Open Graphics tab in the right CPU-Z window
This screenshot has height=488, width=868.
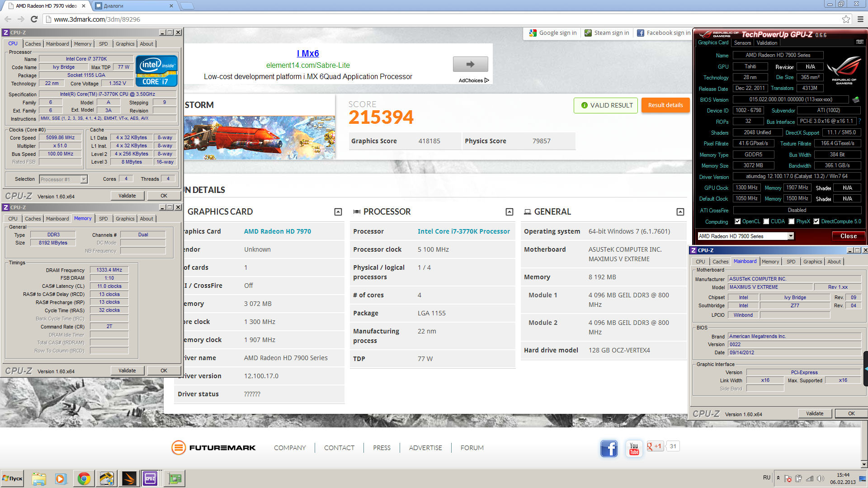pyautogui.click(x=812, y=262)
